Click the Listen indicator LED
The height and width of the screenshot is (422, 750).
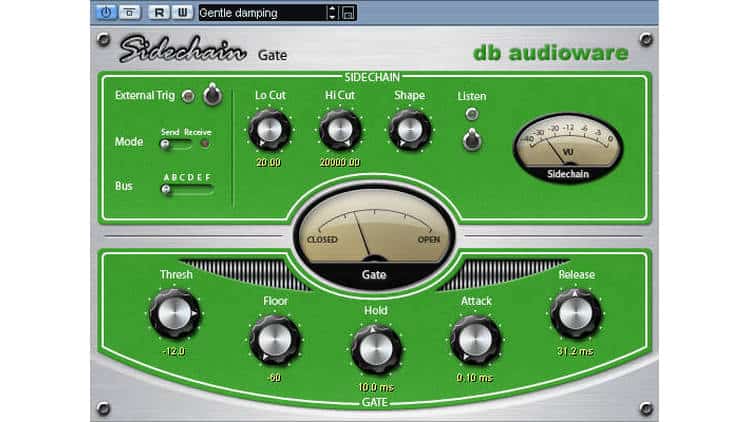[x=472, y=114]
